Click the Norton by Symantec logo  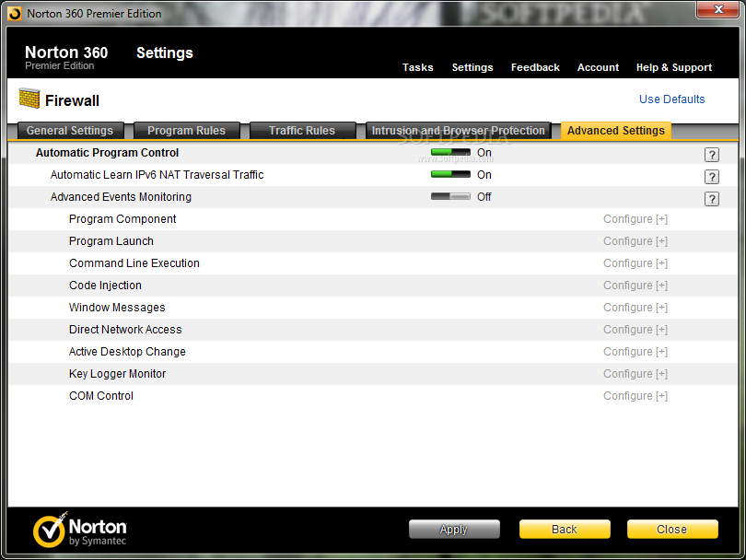coord(80,530)
